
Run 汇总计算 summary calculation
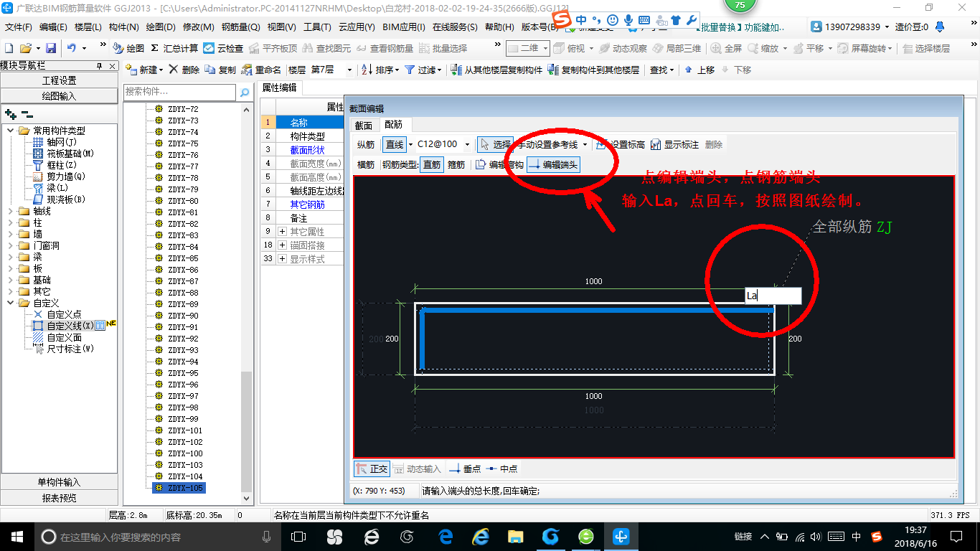click(174, 48)
